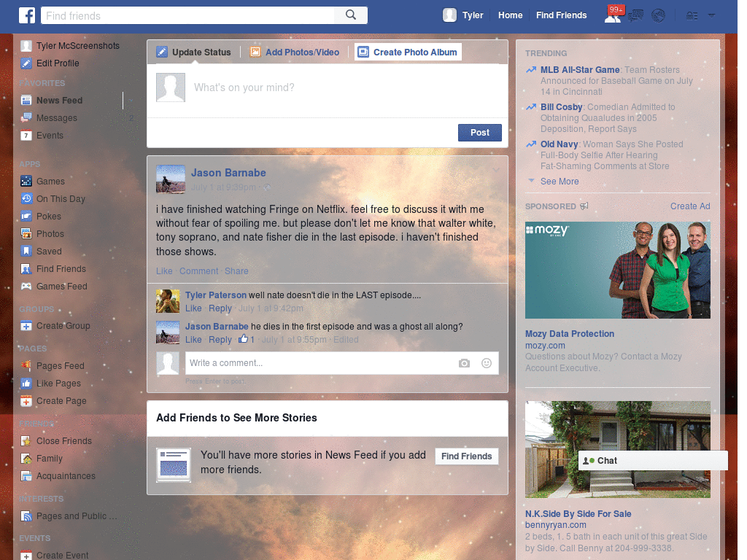Click the search magnifier button

click(351, 15)
